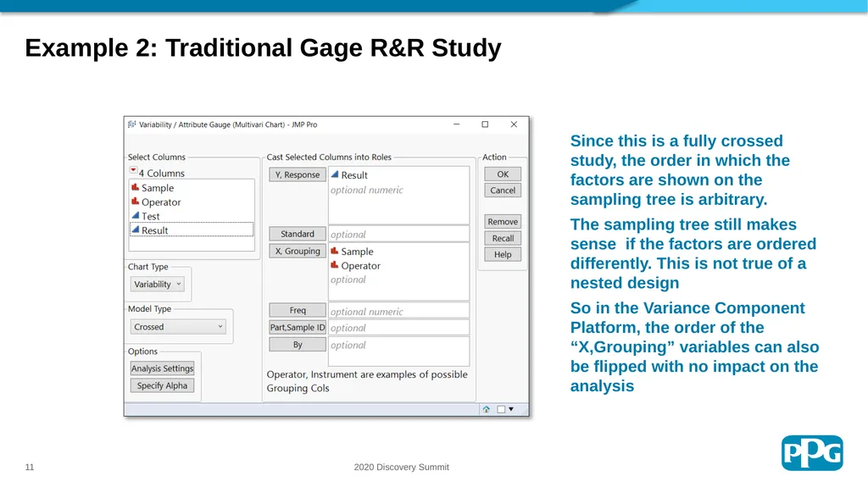Click the Part,Sample ID optional field
The height and width of the screenshot is (487, 868).
tap(398, 328)
